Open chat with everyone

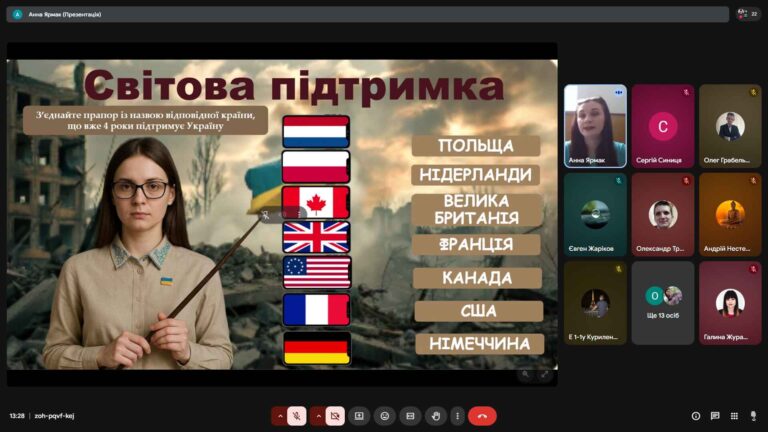(x=715, y=416)
